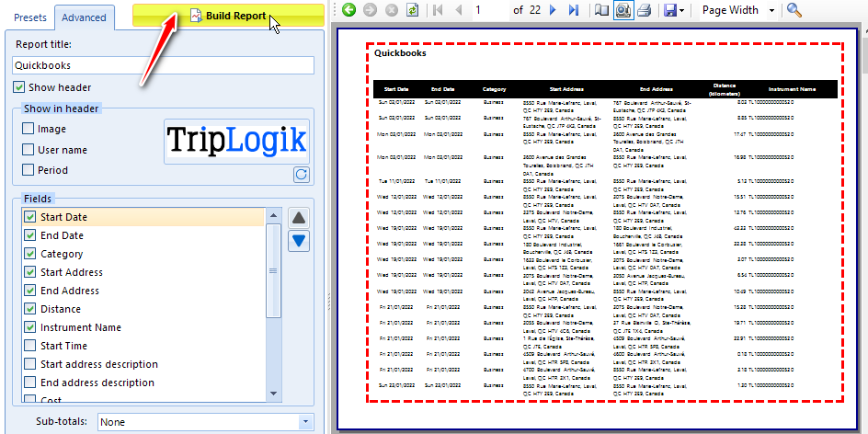868x434 pixels.
Task: Open the export format dropdown arrow
Action: [682, 10]
